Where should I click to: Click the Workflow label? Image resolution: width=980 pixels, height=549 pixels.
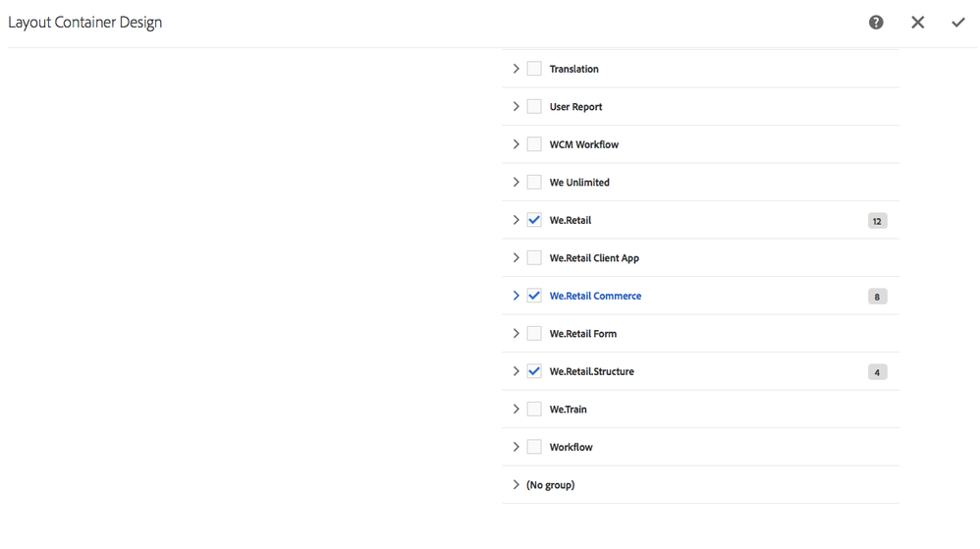(x=572, y=447)
